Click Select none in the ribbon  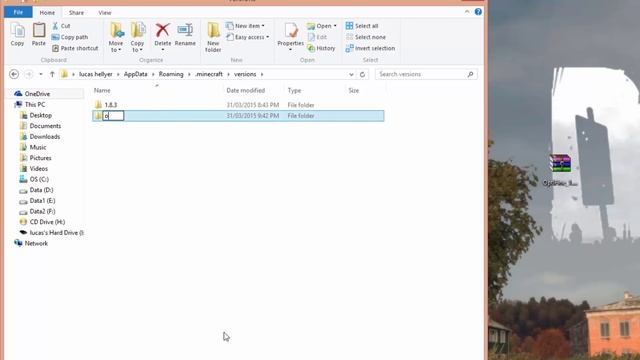tap(366, 37)
